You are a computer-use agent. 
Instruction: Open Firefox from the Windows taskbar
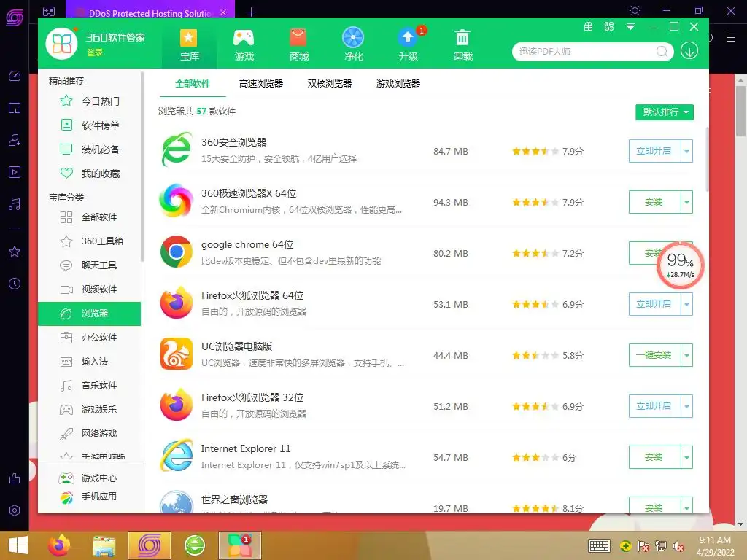60,545
